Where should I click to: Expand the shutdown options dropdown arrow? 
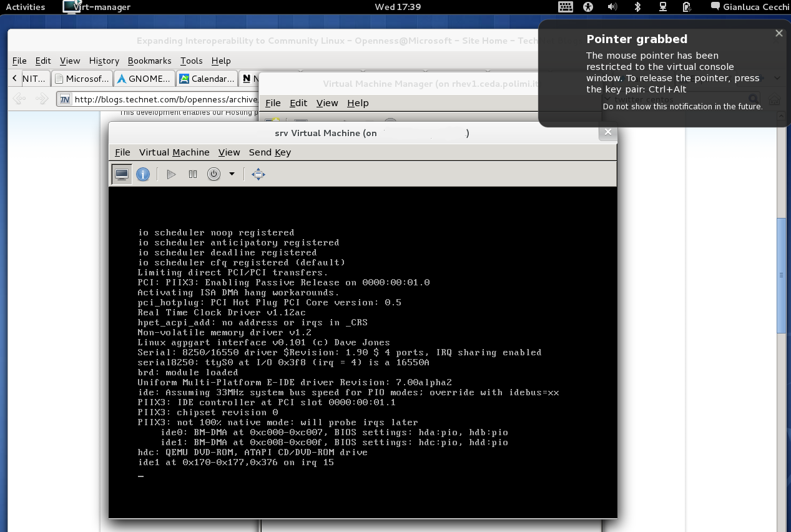(x=232, y=174)
